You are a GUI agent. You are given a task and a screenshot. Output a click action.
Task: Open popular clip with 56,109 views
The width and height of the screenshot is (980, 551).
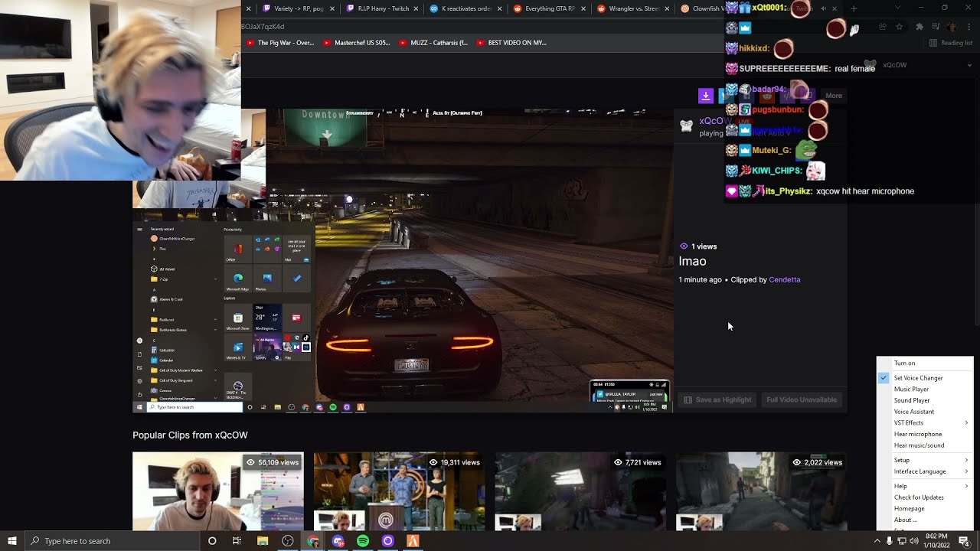pos(218,491)
